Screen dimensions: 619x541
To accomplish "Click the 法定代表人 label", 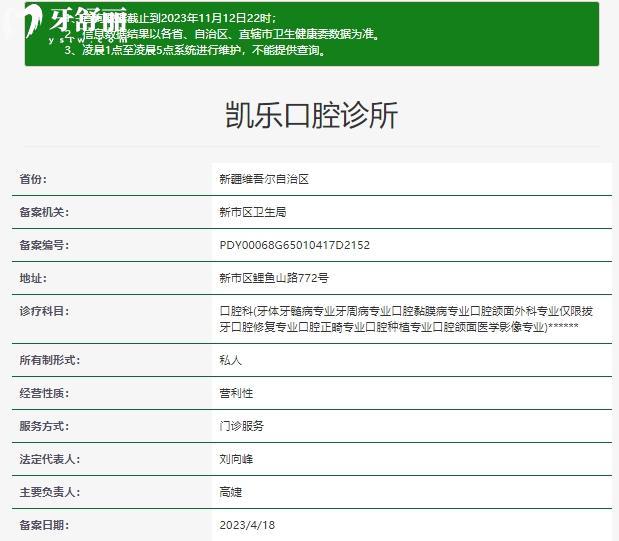I will [x=50, y=459].
